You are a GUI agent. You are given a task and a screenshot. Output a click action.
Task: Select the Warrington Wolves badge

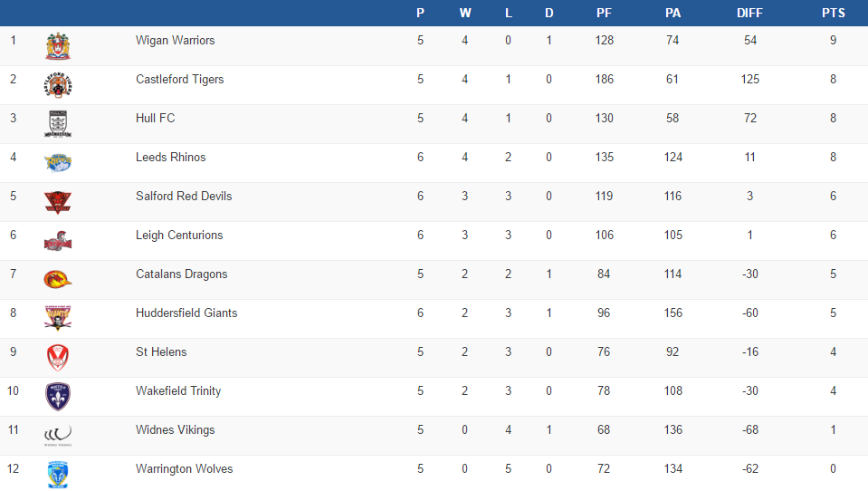pyautogui.click(x=58, y=474)
